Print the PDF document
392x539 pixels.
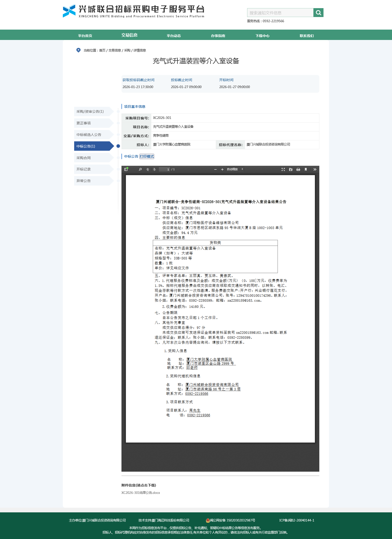click(x=298, y=169)
